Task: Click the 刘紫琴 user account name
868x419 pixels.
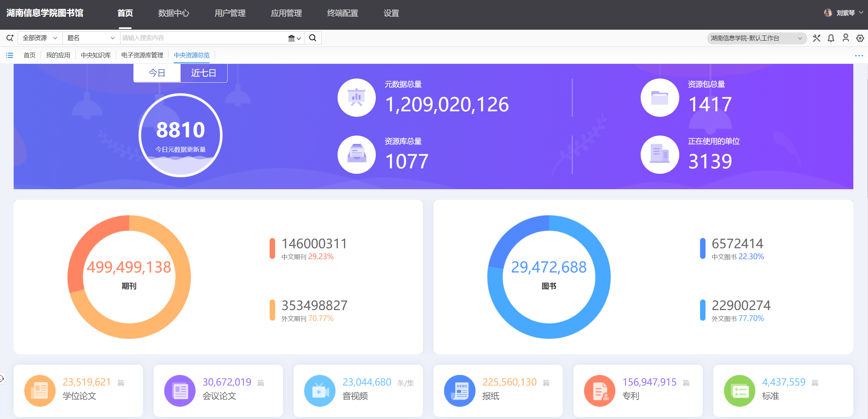Action: 845,13
